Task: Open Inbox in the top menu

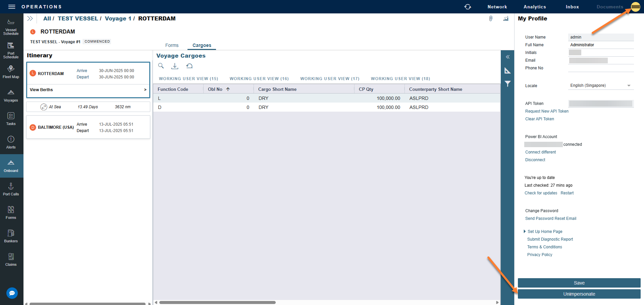Action: pos(572,7)
